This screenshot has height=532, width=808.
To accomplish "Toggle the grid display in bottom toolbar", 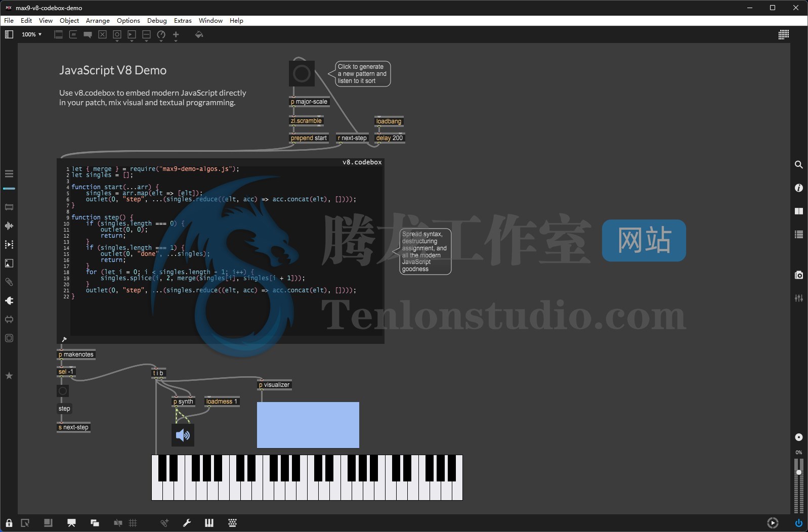I will pos(133,523).
